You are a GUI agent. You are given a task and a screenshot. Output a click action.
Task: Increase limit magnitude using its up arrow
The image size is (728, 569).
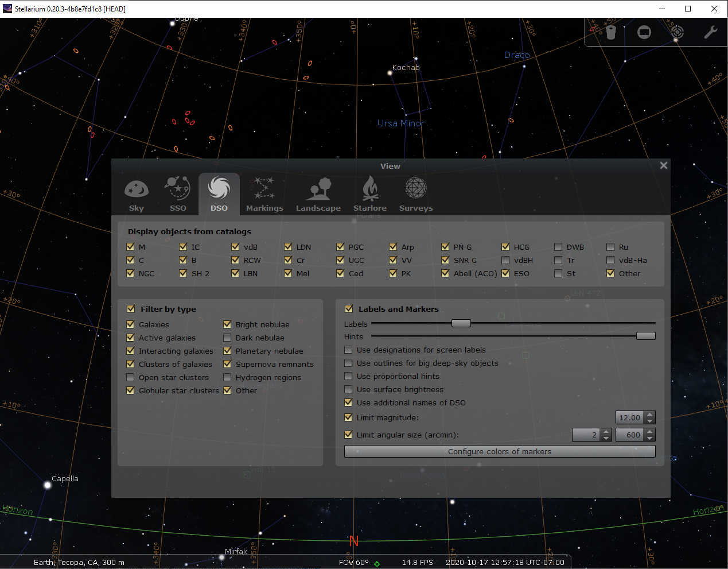(x=650, y=415)
